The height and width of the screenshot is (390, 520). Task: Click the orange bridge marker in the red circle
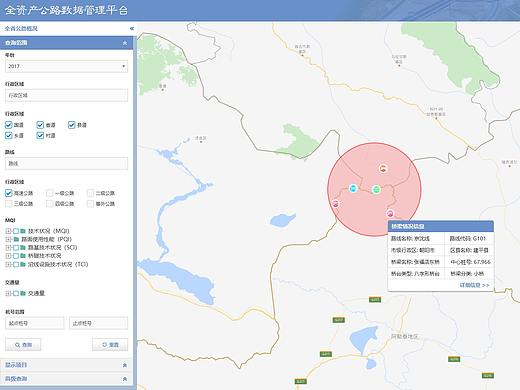(x=383, y=168)
